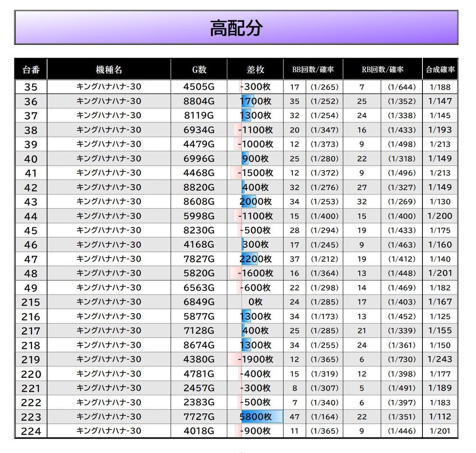Select RB count 27 in row 42
The width and height of the screenshot is (476, 453).
point(362,187)
